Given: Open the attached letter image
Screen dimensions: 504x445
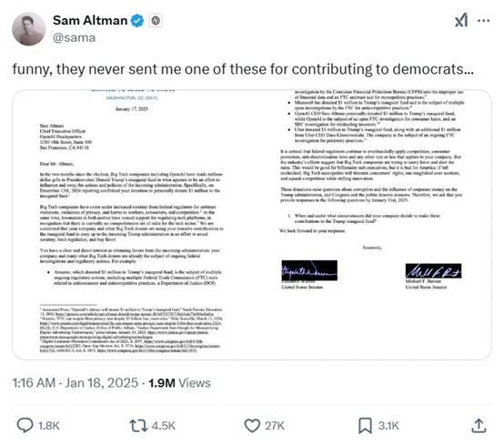Looking at the screenshot, I should (x=252, y=225).
